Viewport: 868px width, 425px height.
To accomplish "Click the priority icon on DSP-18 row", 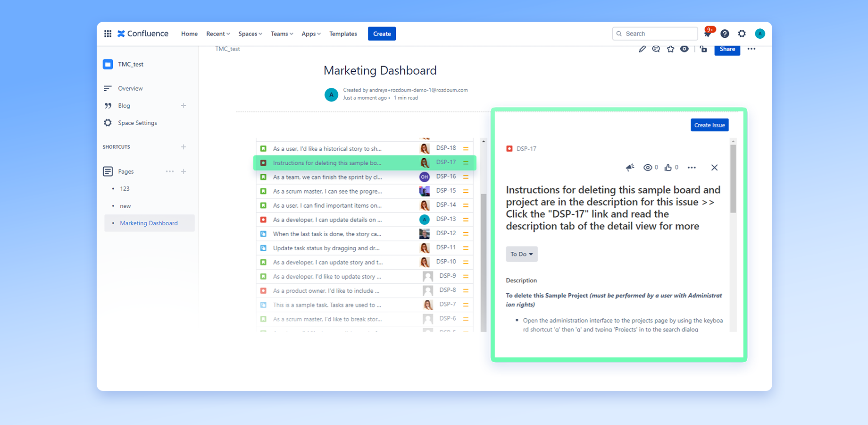I will coord(466,149).
